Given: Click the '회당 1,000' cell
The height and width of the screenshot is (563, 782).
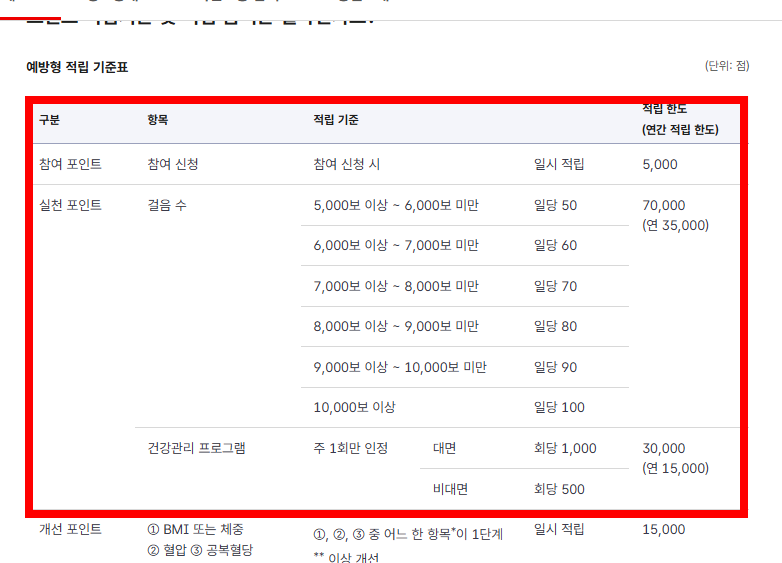Looking at the screenshot, I should coord(565,448).
